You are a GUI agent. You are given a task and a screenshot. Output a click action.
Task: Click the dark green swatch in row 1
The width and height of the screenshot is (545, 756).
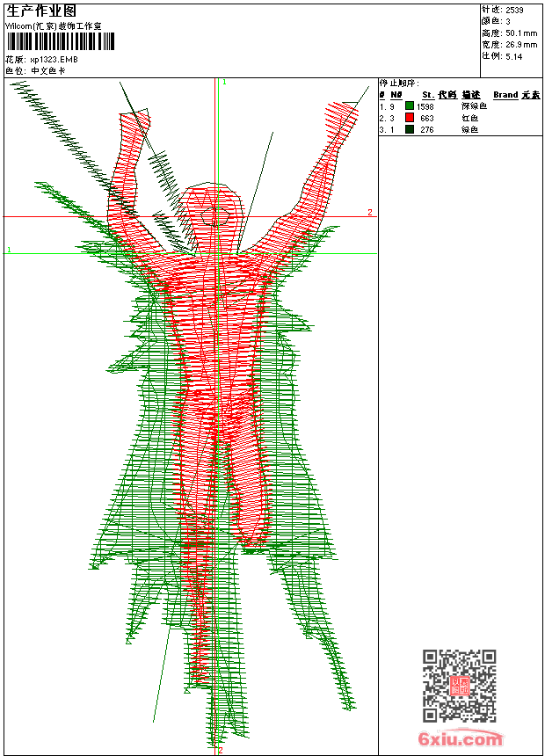[x=410, y=105]
